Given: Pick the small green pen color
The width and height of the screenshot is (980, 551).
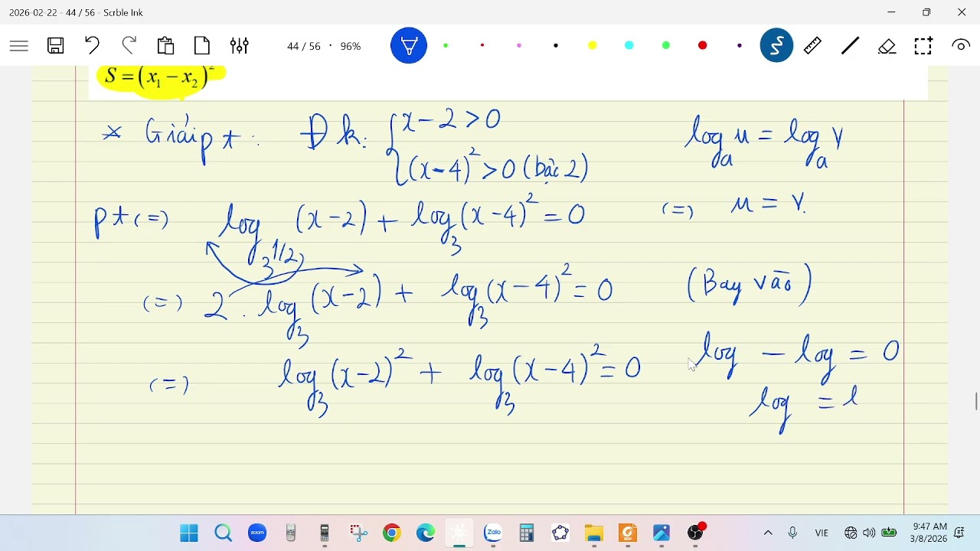Looking at the screenshot, I should [x=446, y=46].
